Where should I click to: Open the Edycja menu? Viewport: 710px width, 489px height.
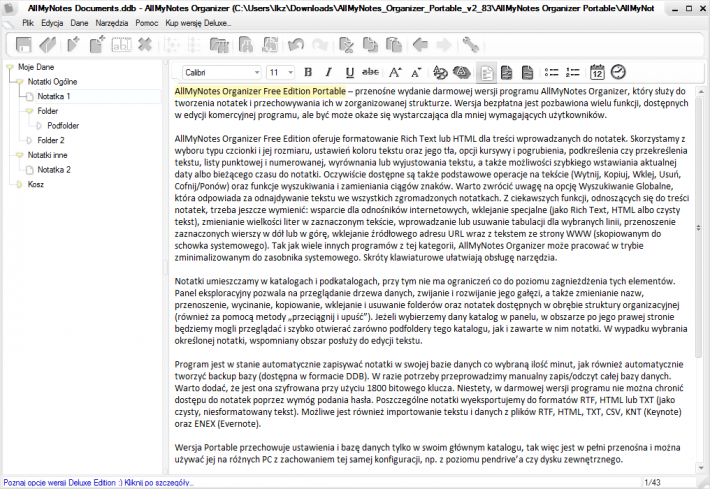pos(52,23)
